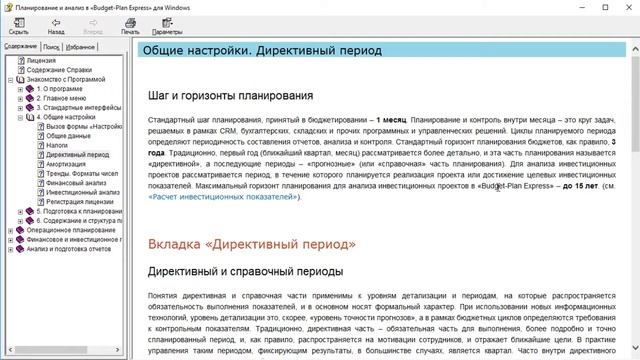Click the page icon beside Амортизация
Screen dimensions: 640x360
click(x=41, y=164)
